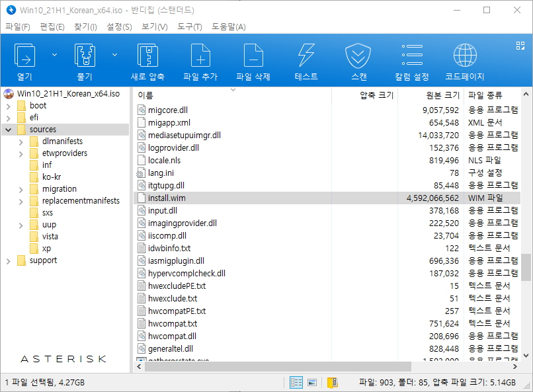533x392 pixels.
Task: Expand the efi folder in tree
Action: click(9, 118)
